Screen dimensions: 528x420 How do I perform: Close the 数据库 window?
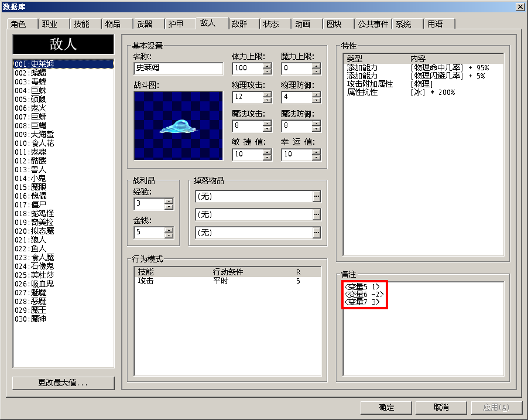(x=520, y=7)
